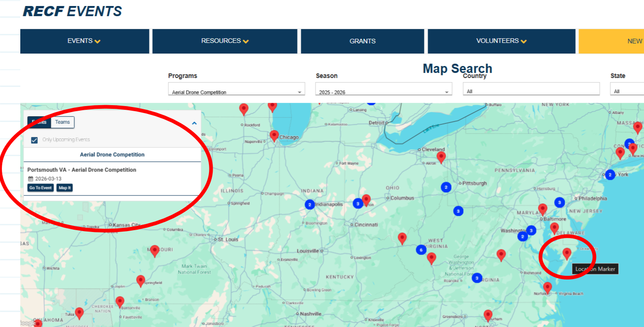644x327 pixels.
Task: Expand blue cluster 2 at New York
Action: pos(610,175)
